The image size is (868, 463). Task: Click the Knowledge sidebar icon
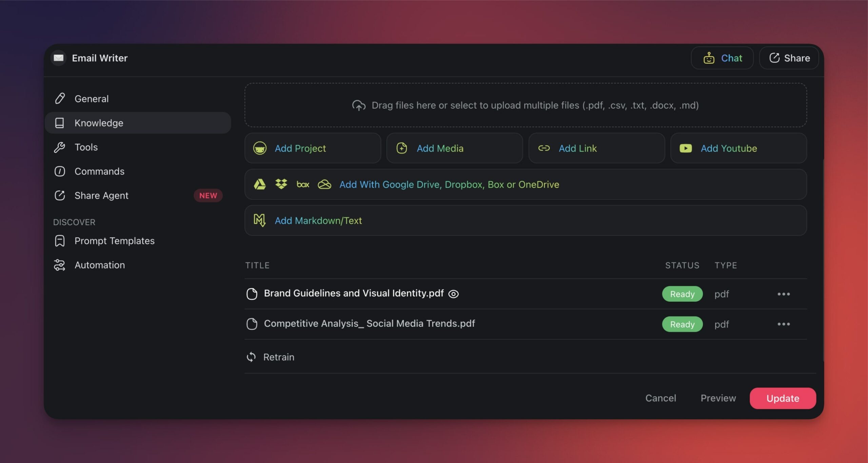[x=59, y=123]
